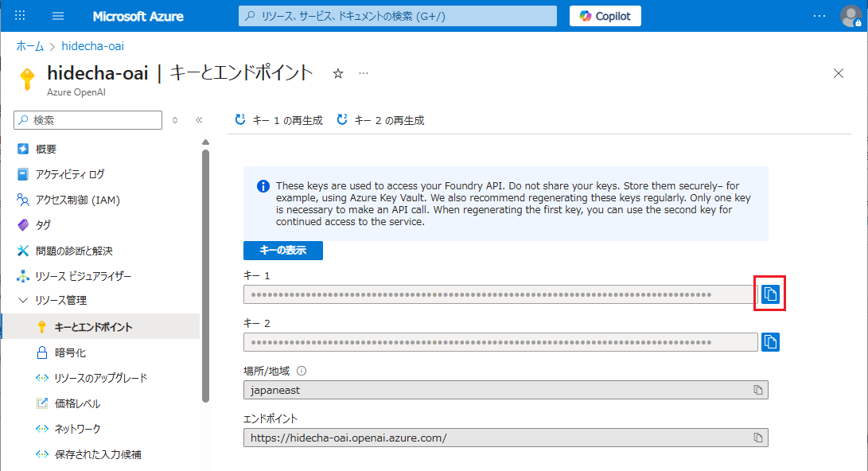Close the キーとエンドポイント blade
Viewport: 868px width, 471px height.
tap(839, 73)
